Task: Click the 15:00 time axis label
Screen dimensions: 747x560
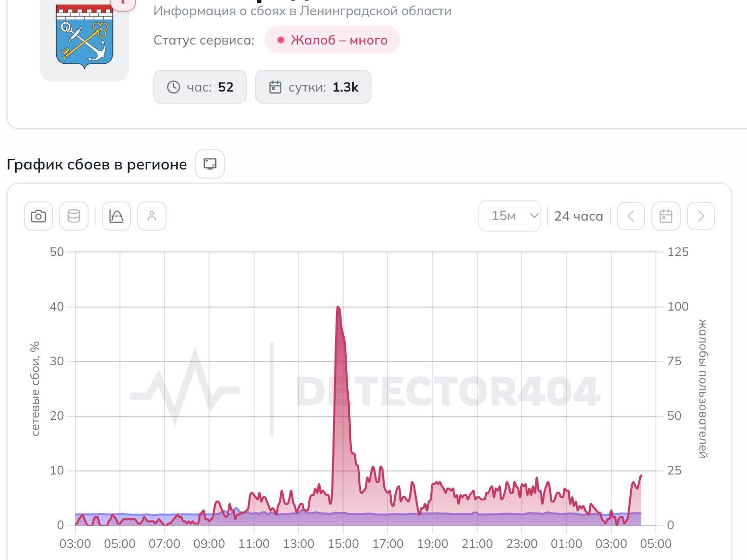Action: 343,544
